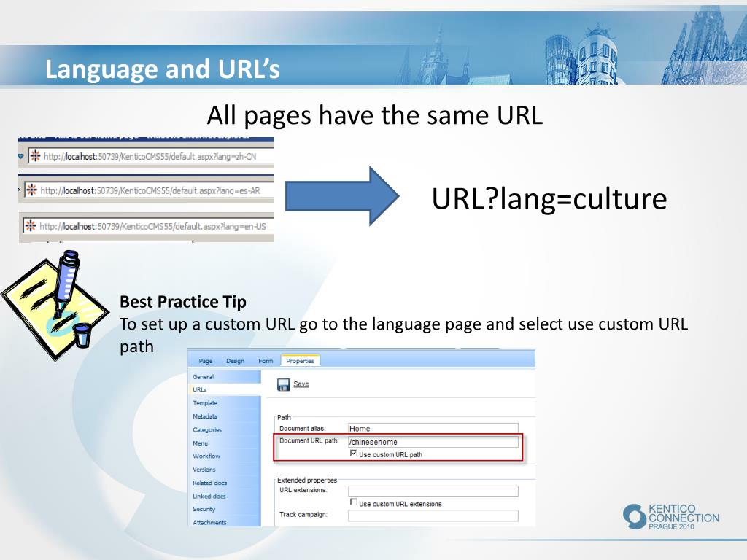747x560 pixels.
Task: Open Metadata section
Action: pyautogui.click(x=205, y=416)
